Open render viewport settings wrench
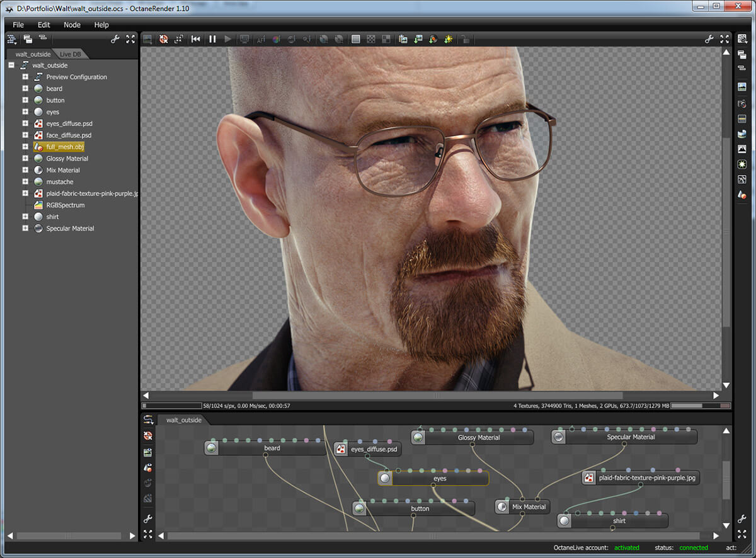This screenshot has width=756, height=558. click(x=709, y=39)
